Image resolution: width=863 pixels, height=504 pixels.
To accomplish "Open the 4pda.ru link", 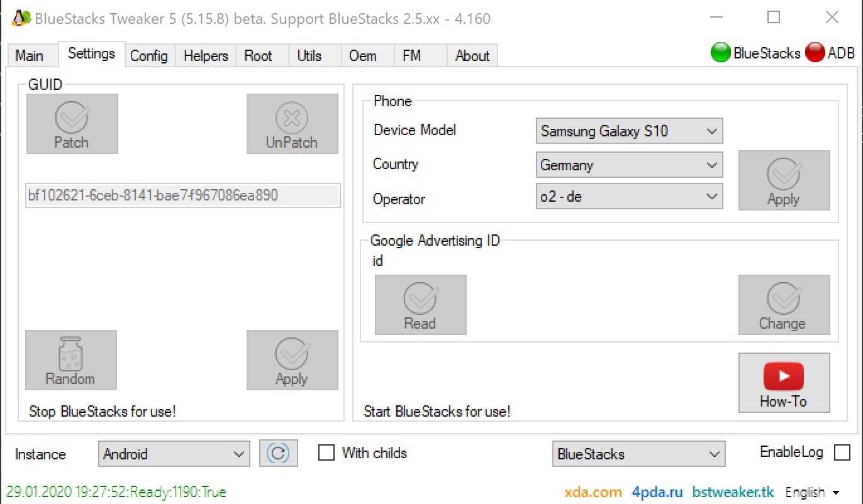I will tap(657, 492).
